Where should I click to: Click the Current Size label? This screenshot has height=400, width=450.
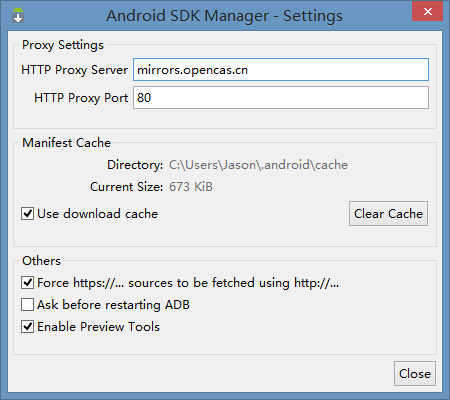(127, 187)
